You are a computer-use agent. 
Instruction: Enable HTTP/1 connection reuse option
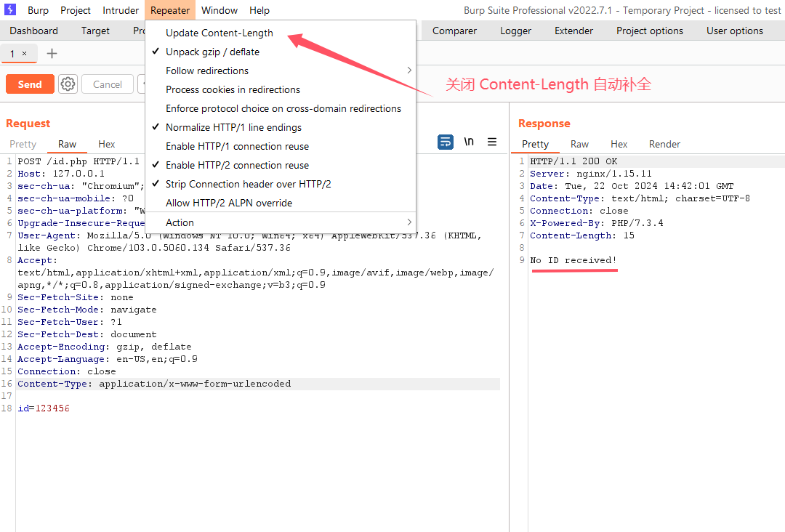click(237, 147)
